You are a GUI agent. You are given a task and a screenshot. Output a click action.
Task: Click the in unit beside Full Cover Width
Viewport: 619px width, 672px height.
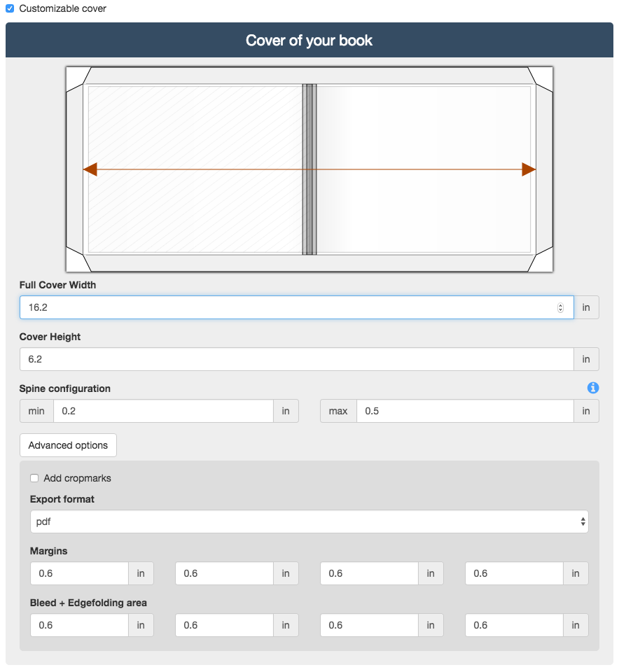click(x=586, y=307)
